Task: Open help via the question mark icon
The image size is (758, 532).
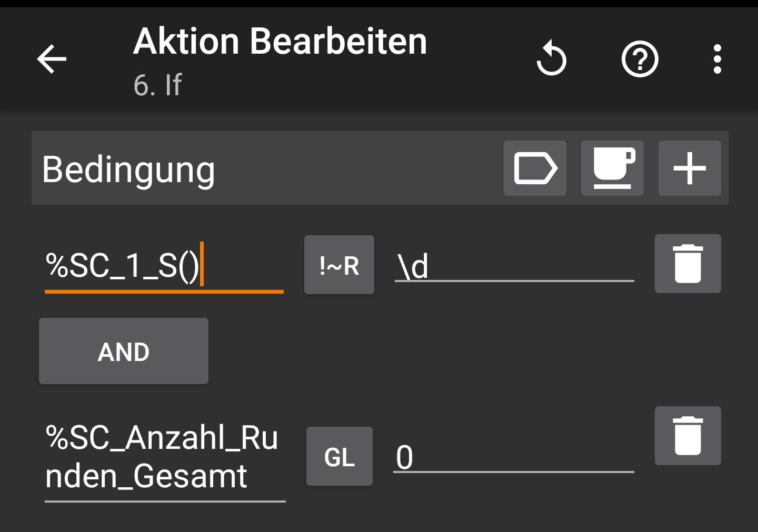Action: pos(640,59)
